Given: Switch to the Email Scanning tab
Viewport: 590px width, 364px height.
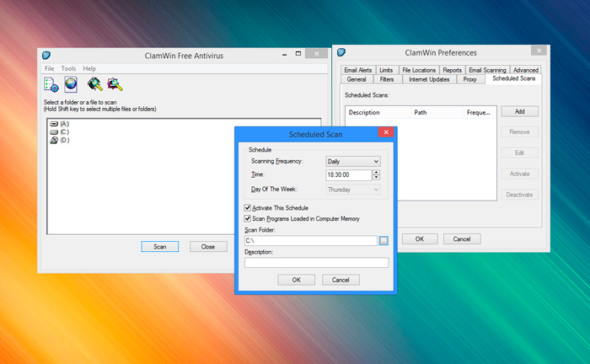Looking at the screenshot, I should click(x=487, y=70).
